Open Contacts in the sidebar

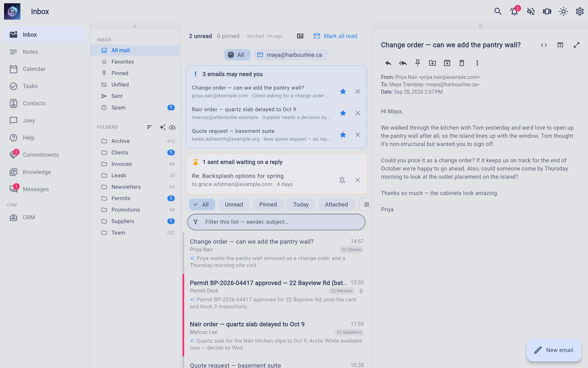45,103
